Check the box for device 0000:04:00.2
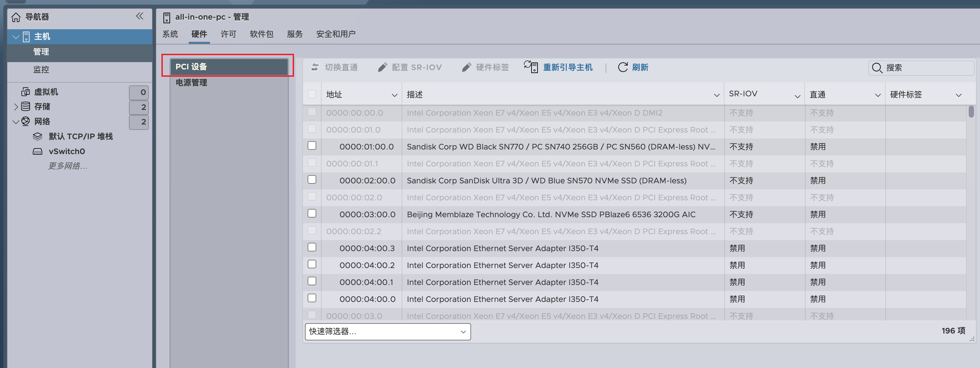Screen dimensions: 980x368 (312, 264)
